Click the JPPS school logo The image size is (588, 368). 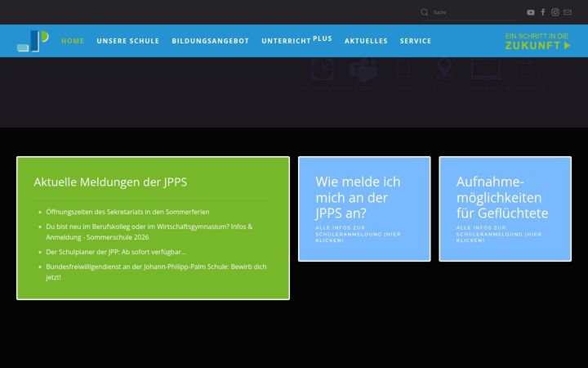(33, 41)
